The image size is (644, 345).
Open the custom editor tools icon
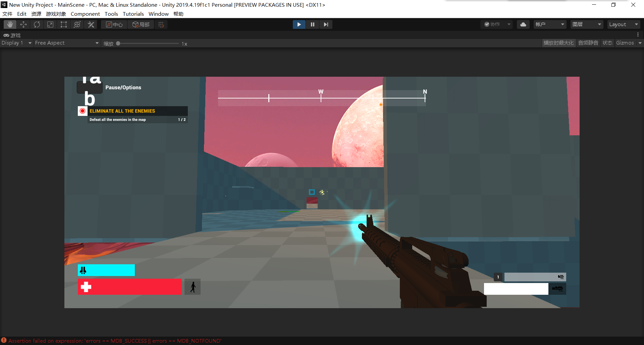click(90, 24)
